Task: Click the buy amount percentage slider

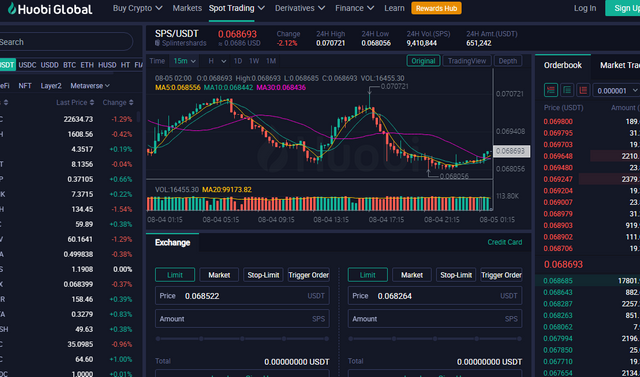Action: (242, 339)
